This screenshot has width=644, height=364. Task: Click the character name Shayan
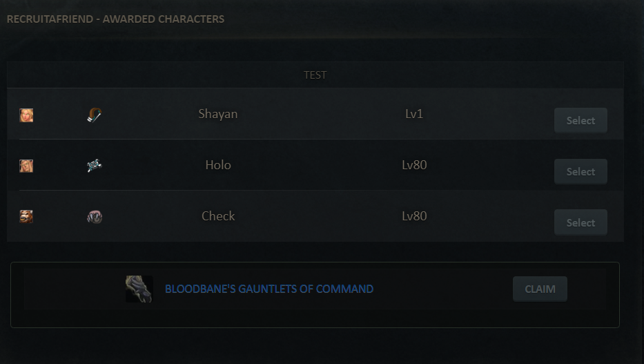click(x=218, y=114)
